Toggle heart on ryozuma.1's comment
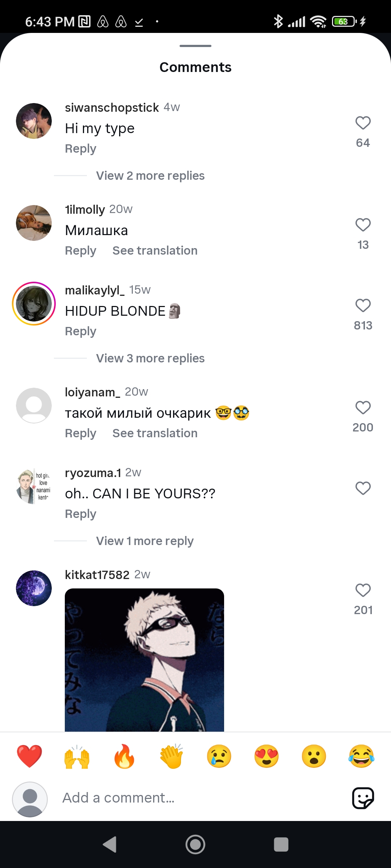This screenshot has height=868, width=391. [363, 488]
